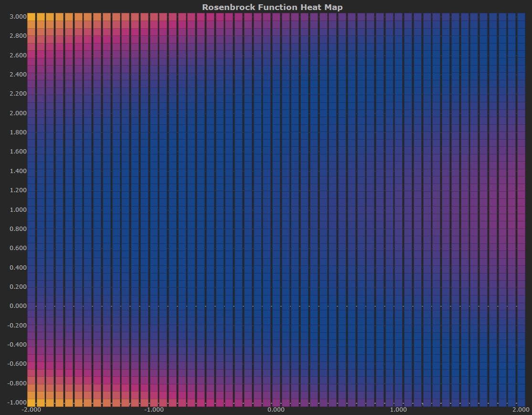This screenshot has width=532, height=415.
Task: Click the 2.800 label on the vertical axis
Action: coord(18,36)
